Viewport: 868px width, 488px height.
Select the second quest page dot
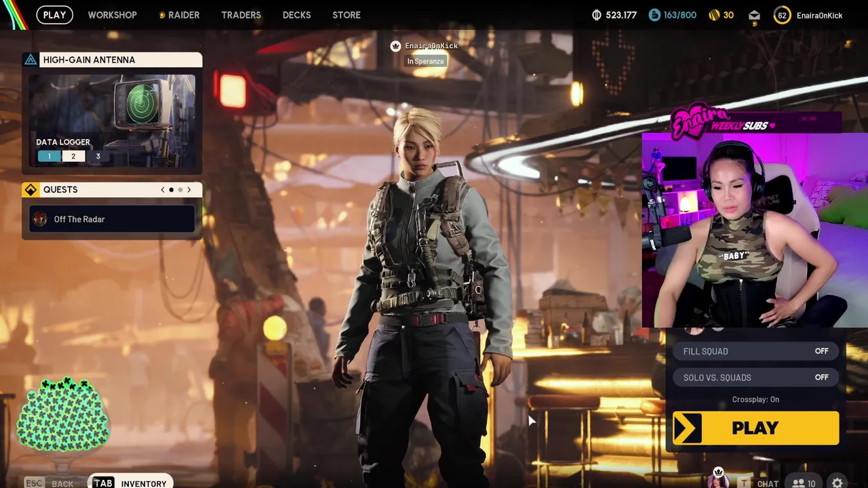[180, 190]
